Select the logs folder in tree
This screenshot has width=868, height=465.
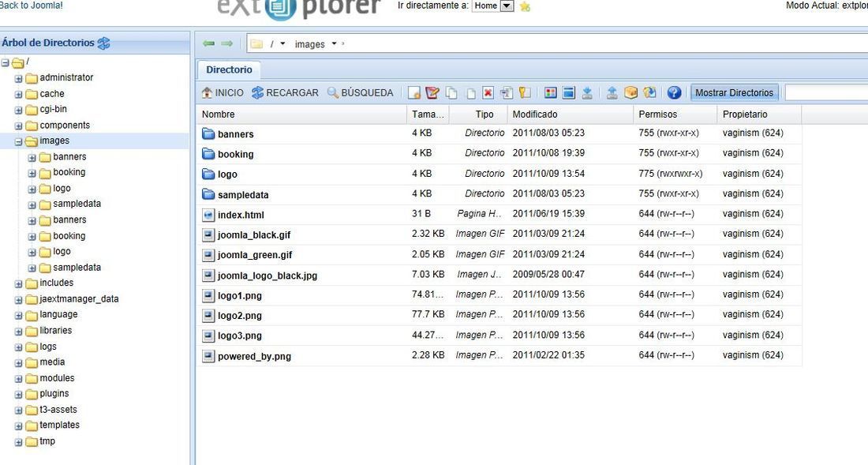click(47, 347)
